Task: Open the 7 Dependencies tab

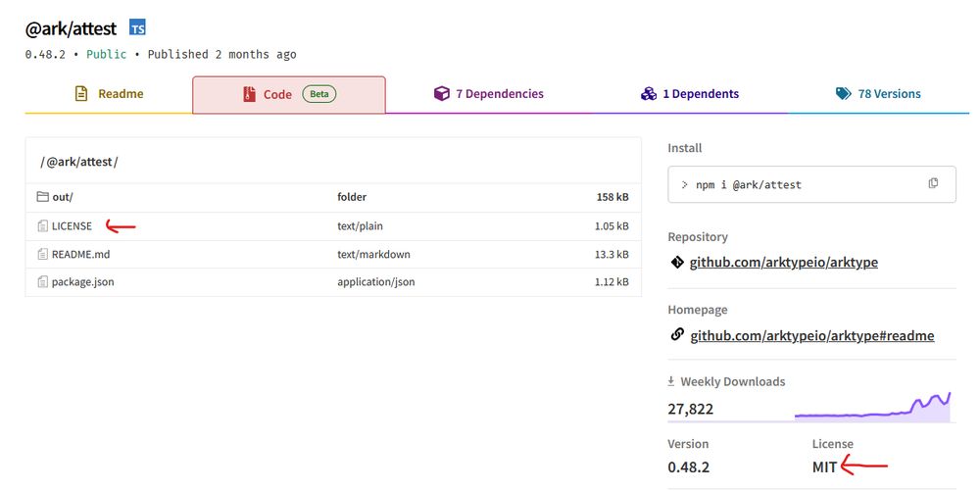Action: [489, 94]
